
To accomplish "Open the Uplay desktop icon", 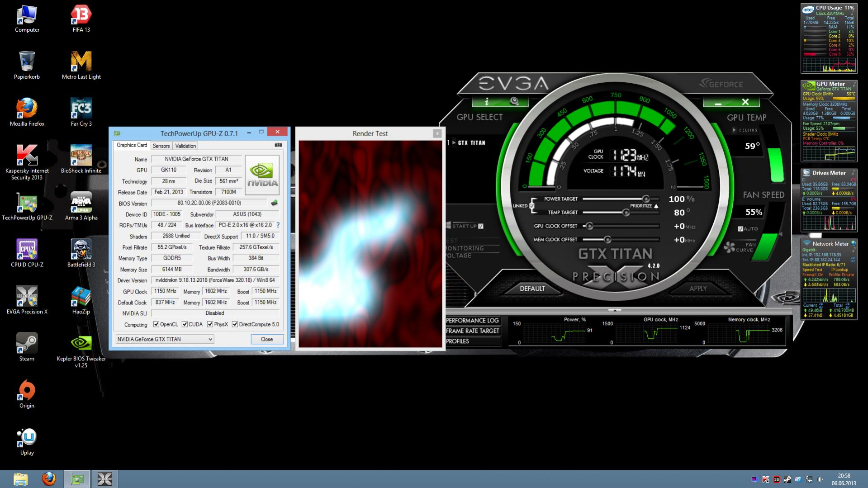I will pyautogui.click(x=27, y=441).
